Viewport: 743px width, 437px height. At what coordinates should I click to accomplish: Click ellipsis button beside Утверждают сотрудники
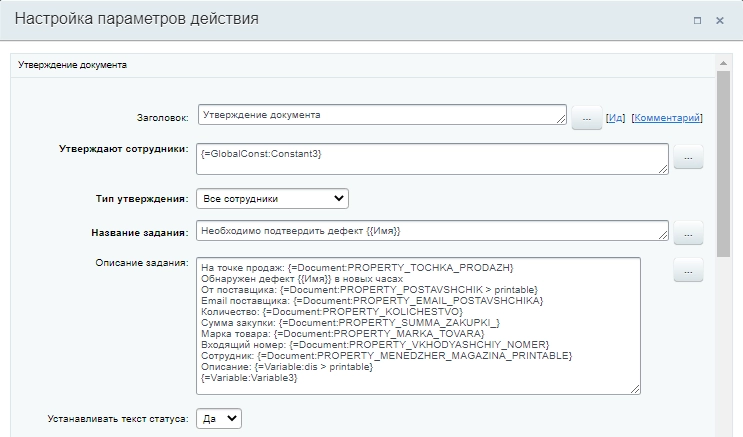tap(688, 157)
